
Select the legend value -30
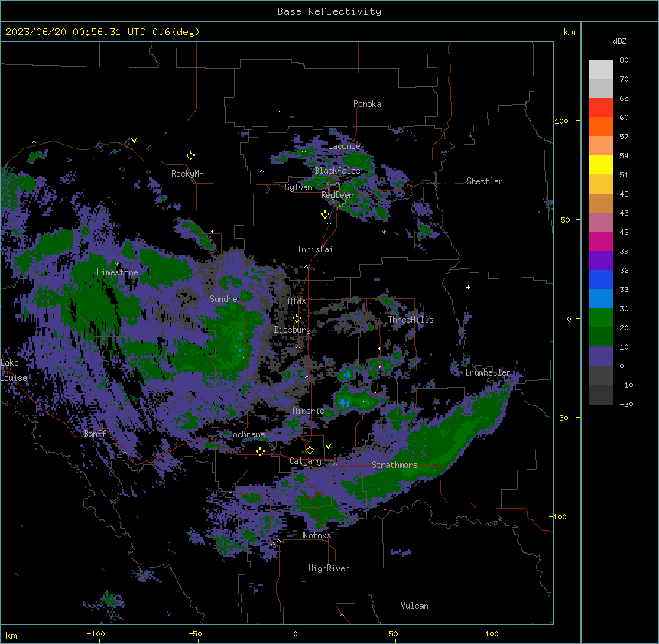pos(626,404)
